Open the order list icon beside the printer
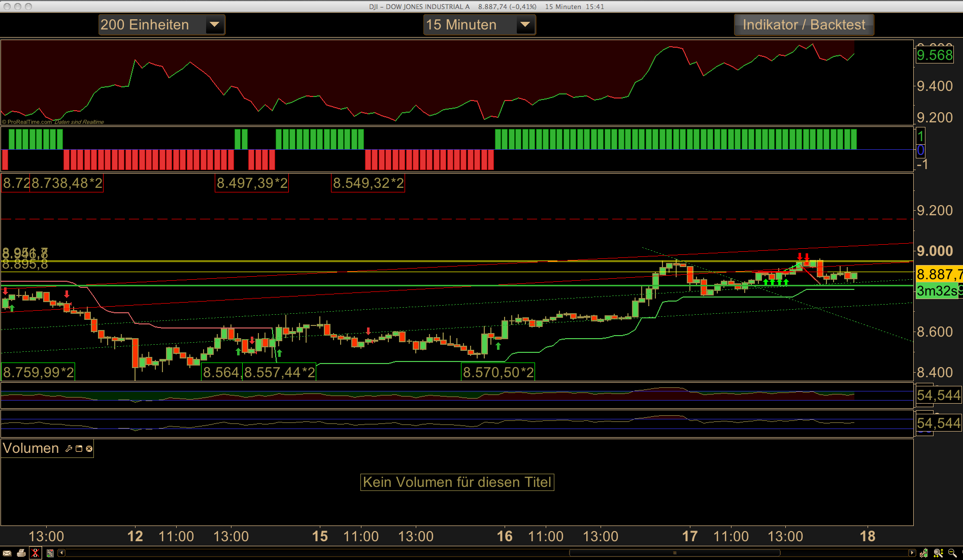Screen dimensions: 963x560 click(x=50, y=553)
